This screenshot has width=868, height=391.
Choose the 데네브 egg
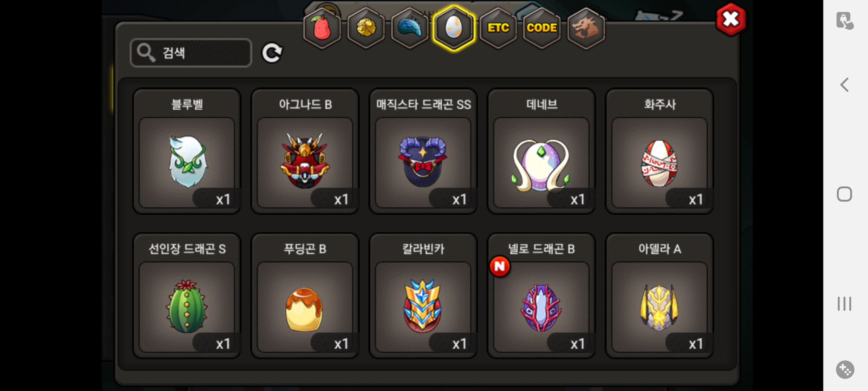541,151
